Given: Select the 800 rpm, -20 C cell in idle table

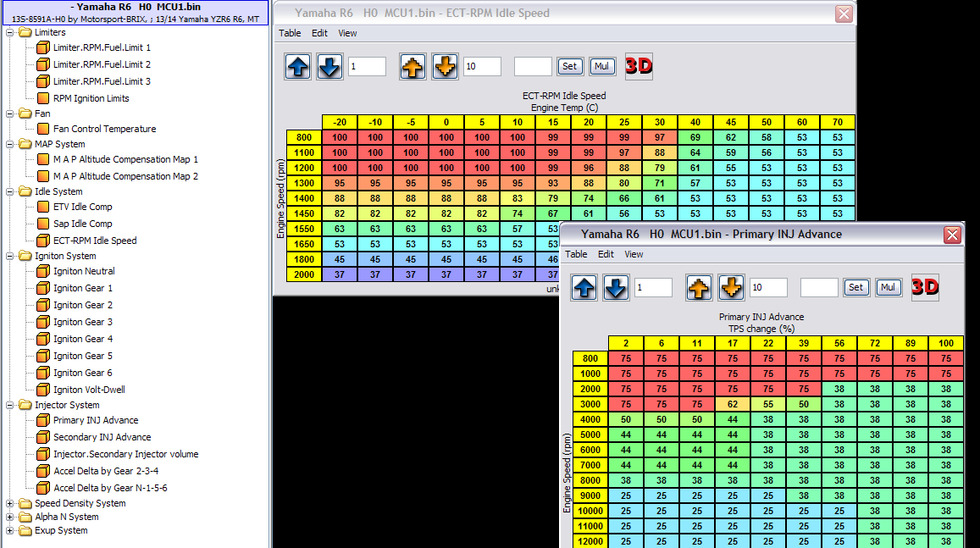Looking at the screenshot, I should 340,136.
